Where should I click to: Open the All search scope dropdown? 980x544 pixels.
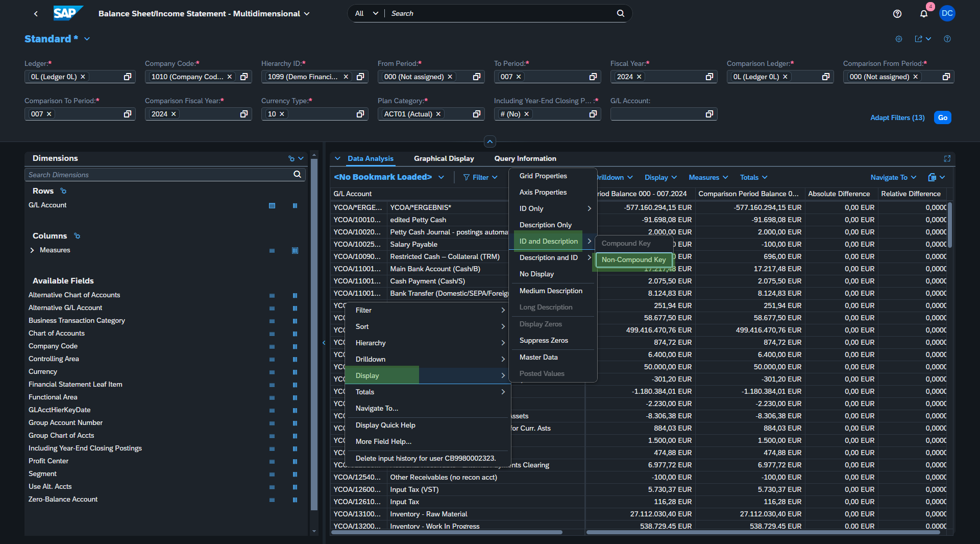coord(366,13)
